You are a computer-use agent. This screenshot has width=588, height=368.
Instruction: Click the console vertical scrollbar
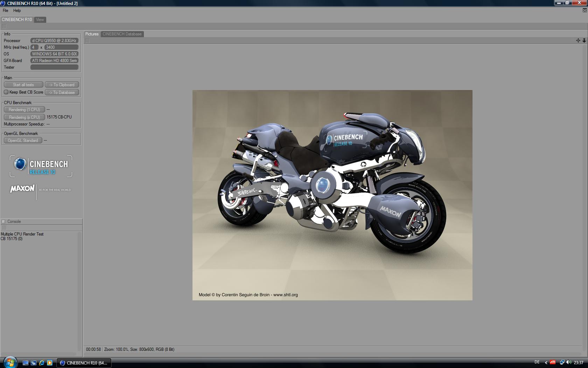tap(79, 292)
